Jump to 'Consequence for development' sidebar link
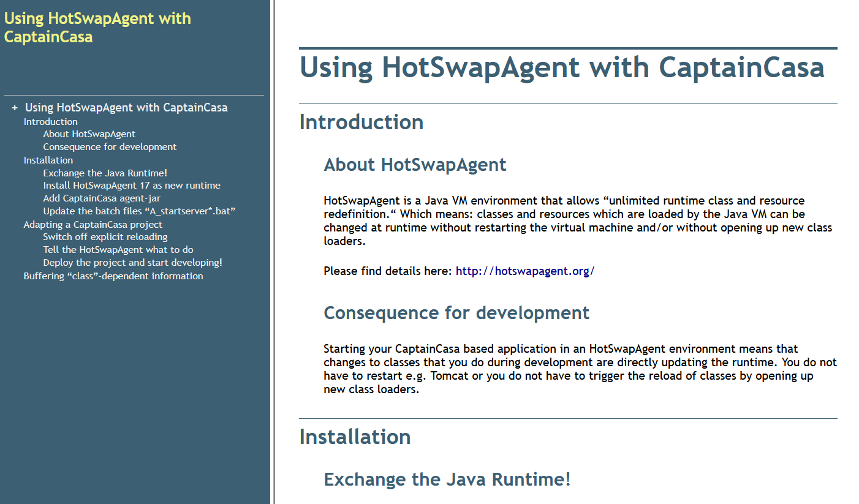Viewport: 859px width, 504px height. coord(110,147)
